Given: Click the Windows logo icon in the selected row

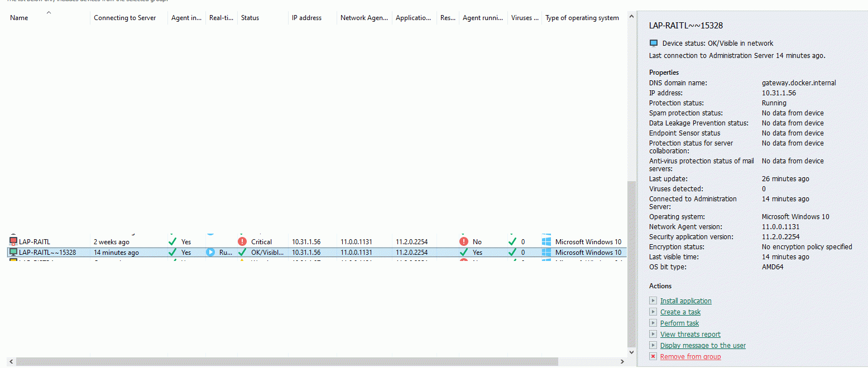Looking at the screenshot, I should tap(546, 252).
